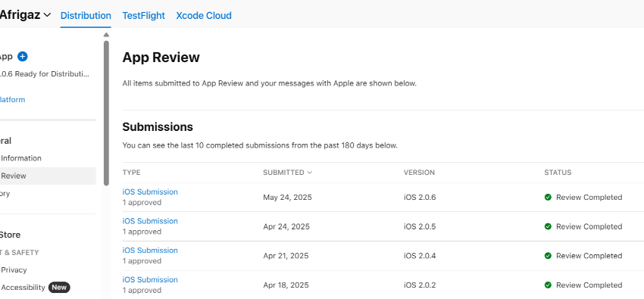644x299 pixels.
Task: Click the Platform link in sidebar
Action: [12, 100]
